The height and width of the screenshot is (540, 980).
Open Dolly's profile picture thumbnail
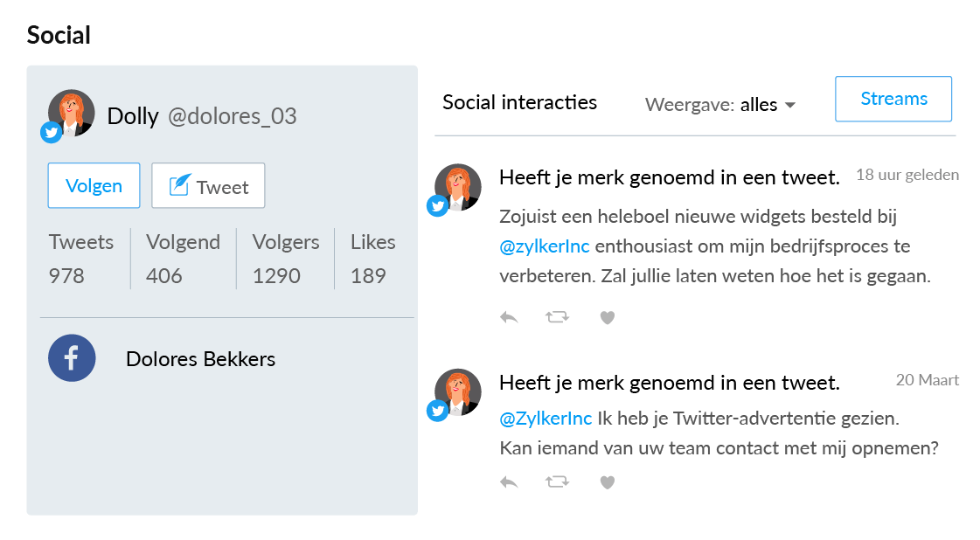72,113
